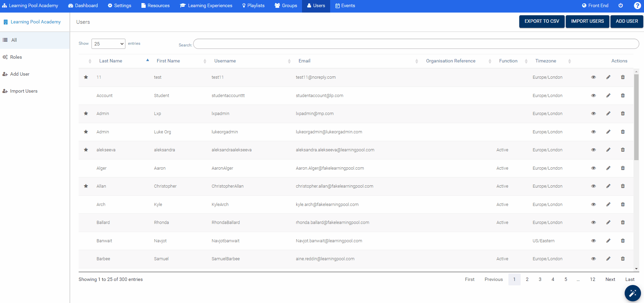Select Roles in the left sidebar
Screen dimensions: 644x303
click(16, 57)
